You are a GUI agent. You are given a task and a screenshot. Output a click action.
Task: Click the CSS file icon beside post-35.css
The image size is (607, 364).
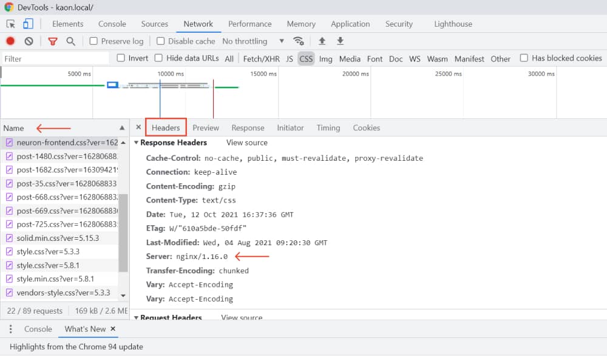(9, 184)
